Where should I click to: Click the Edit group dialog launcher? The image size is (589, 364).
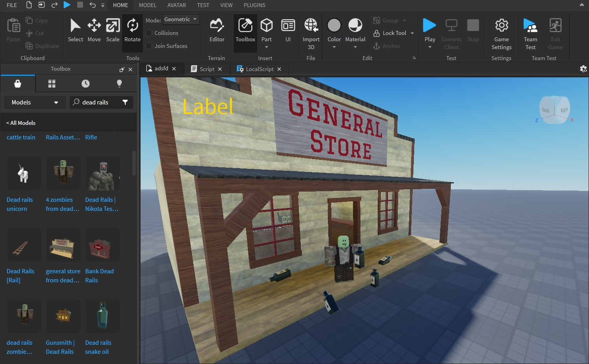(x=414, y=58)
